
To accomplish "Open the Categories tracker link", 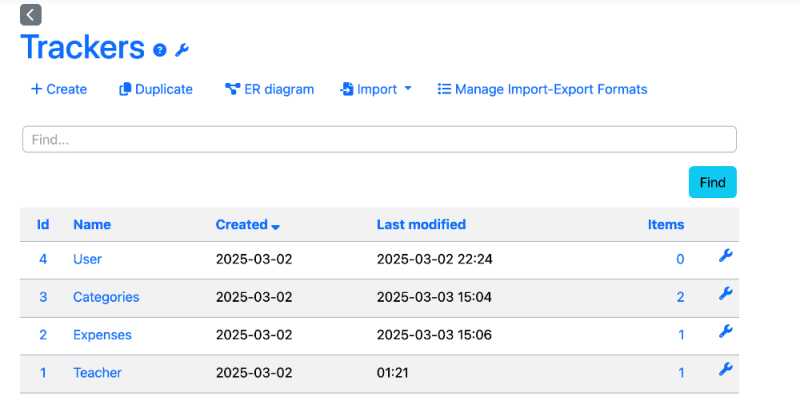I will click(106, 297).
